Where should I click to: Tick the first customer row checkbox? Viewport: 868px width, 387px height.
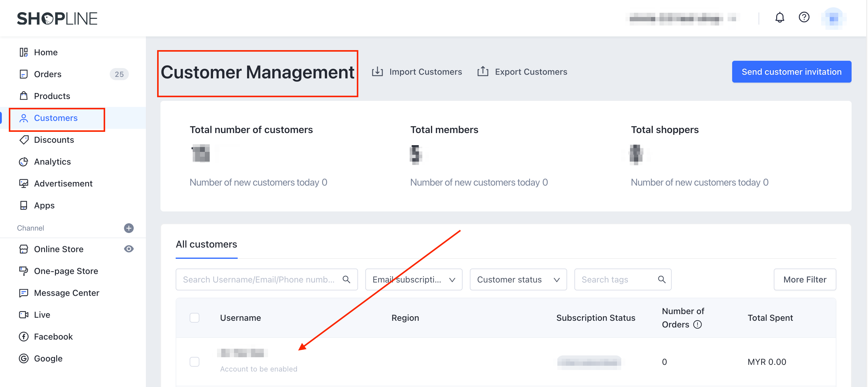[x=195, y=362]
